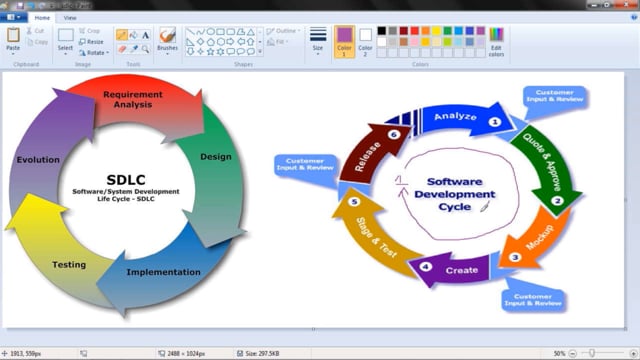
Task: Choose the Line shape
Action: coord(190,32)
